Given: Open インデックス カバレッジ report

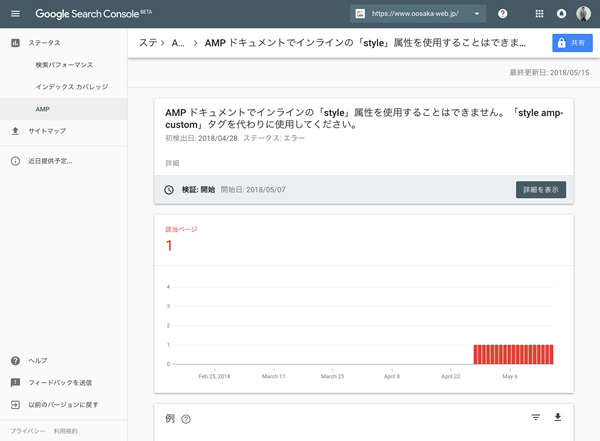Looking at the screenshot, I should [x=72, y=87].
